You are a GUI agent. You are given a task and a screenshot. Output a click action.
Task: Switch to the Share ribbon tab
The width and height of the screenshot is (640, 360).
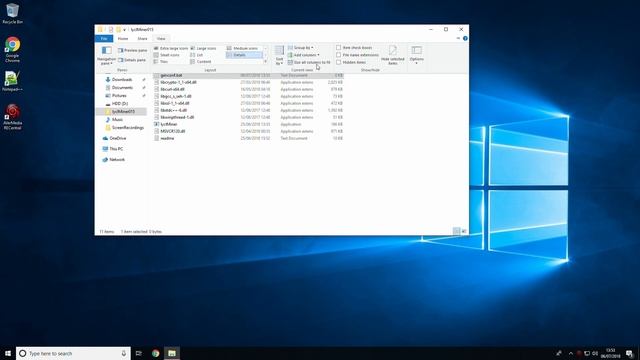coord(142,38)
